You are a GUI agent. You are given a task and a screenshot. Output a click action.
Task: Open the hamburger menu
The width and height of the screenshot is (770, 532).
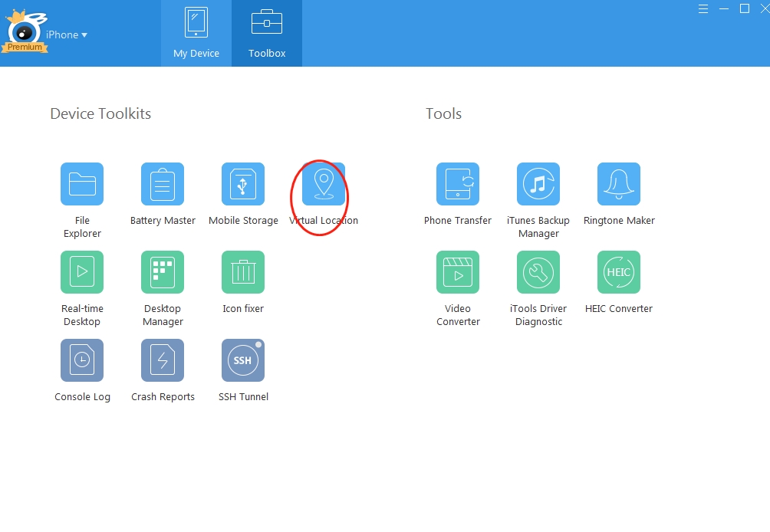point(703,9)
